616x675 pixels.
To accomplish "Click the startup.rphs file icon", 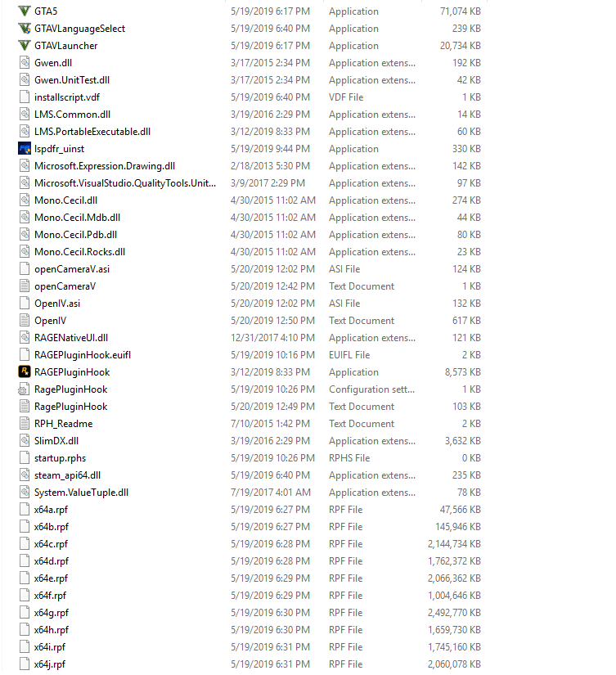I will click(25, 458).
